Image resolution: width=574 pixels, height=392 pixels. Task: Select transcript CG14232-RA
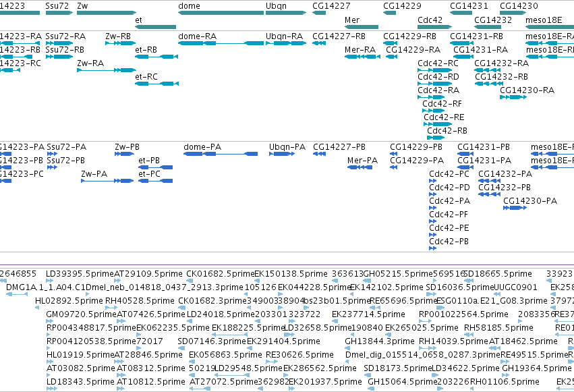click(x=488, y=70)
